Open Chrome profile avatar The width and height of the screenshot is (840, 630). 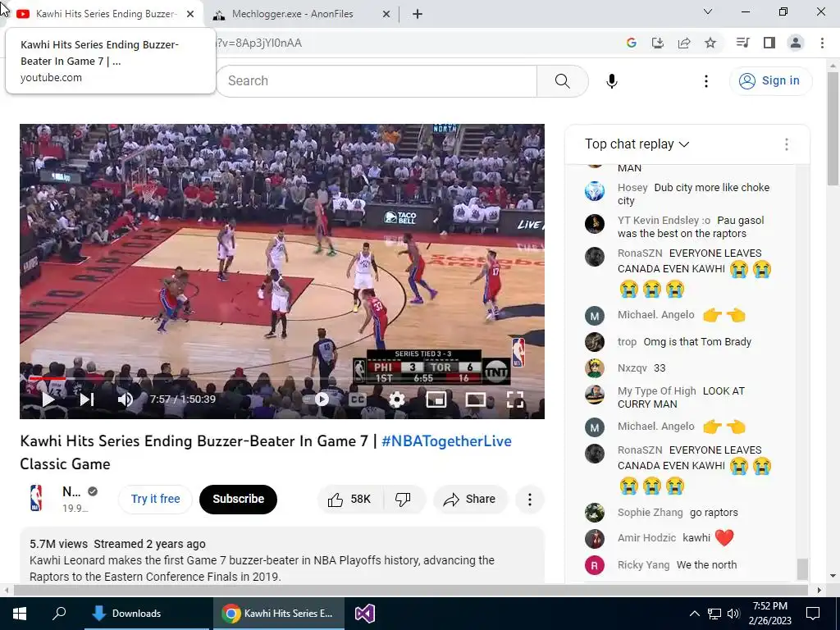(x=796, y=43)
